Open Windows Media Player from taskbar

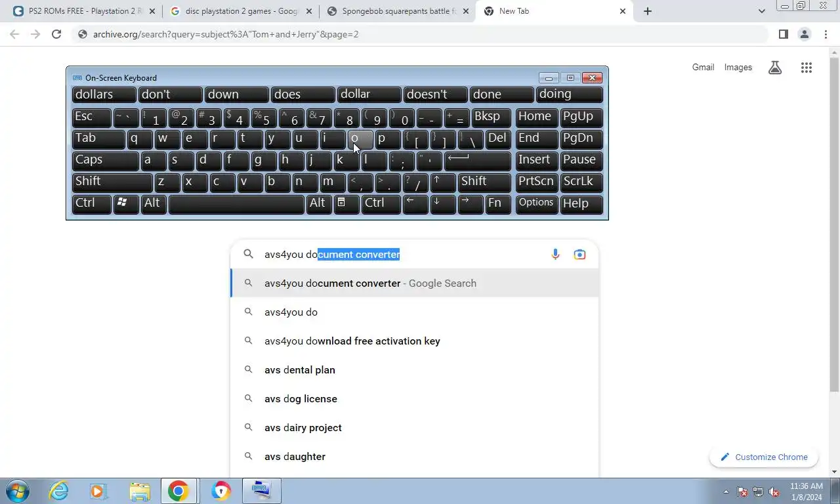coord(98,491)
